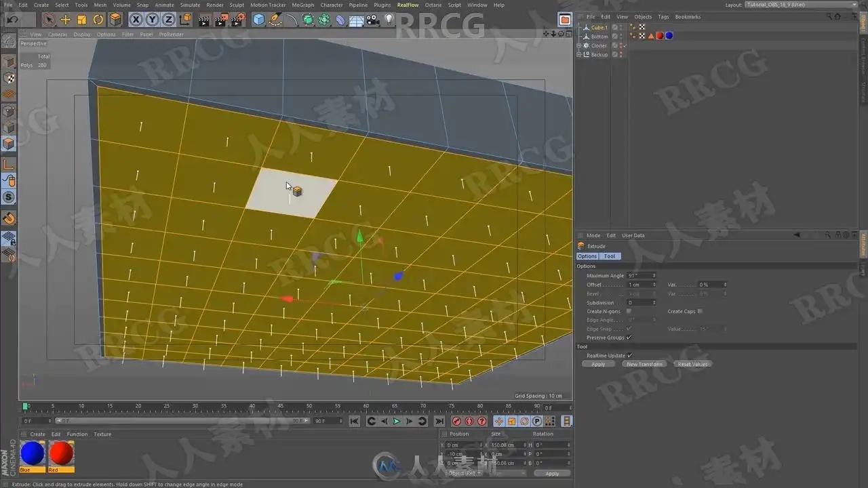The image size is (868, 488).
Task: Open the Simulate menu
Action: point(190,5)
